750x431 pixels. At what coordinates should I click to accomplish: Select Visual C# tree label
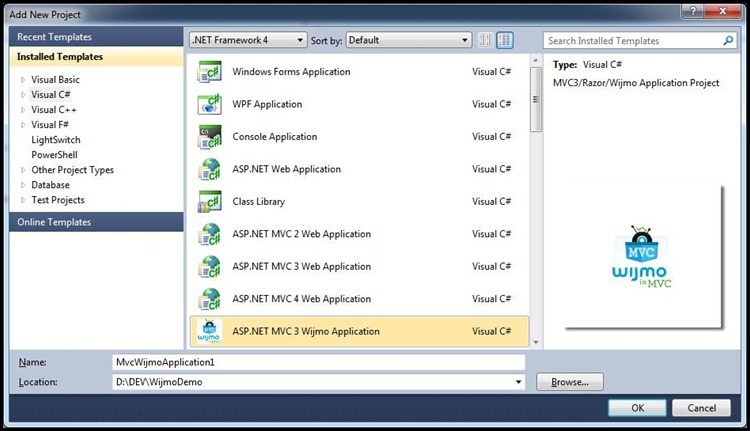click(x=51, y=95)
